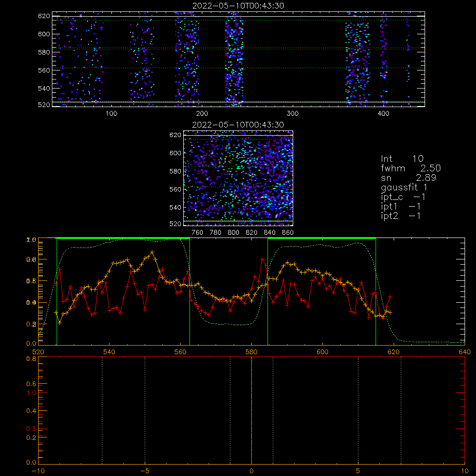Click y-axis label 540 on middle plot
The height and width of the screenshot is (476, 476).
tap(175, 208)
